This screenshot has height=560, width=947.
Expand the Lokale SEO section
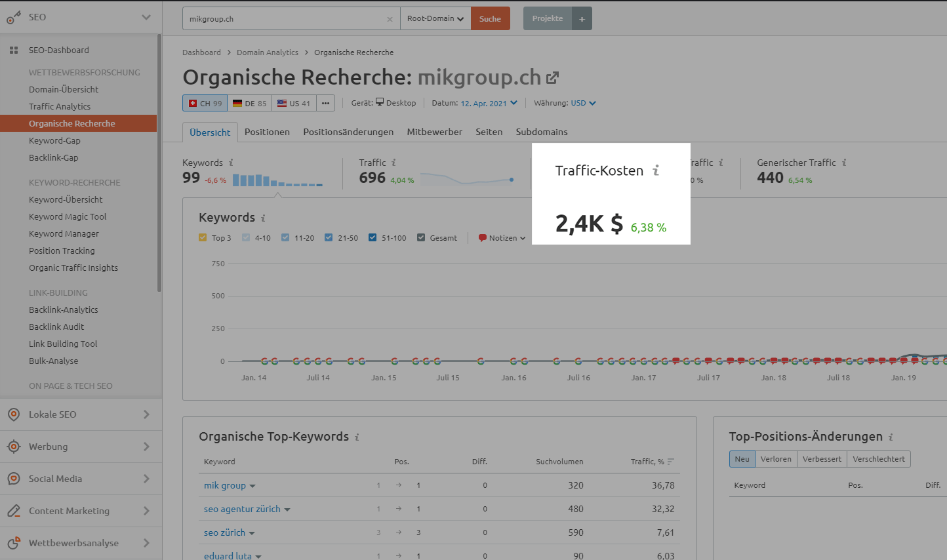point(146,414)
